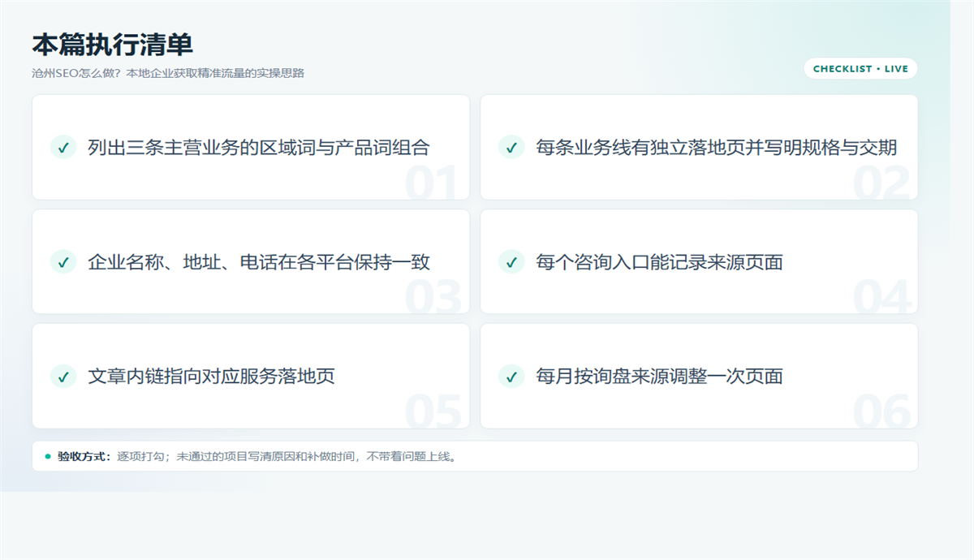Select the text 每月按询盘来源调整一次页面
Screen dimensions: 974x560
click(x=659, y=376)
